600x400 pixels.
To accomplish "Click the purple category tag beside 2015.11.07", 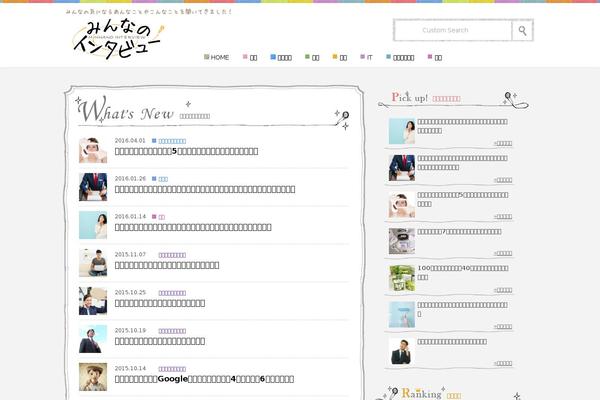I will coord(172,255).
